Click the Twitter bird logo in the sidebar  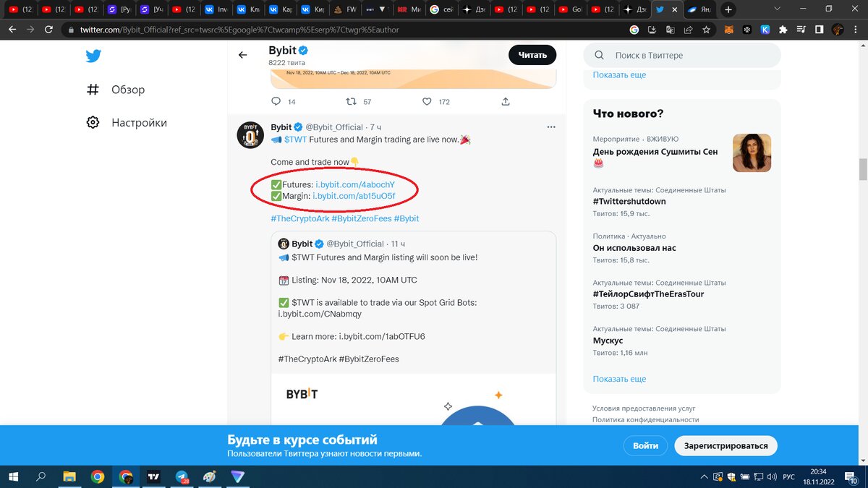tap(93, 56)
